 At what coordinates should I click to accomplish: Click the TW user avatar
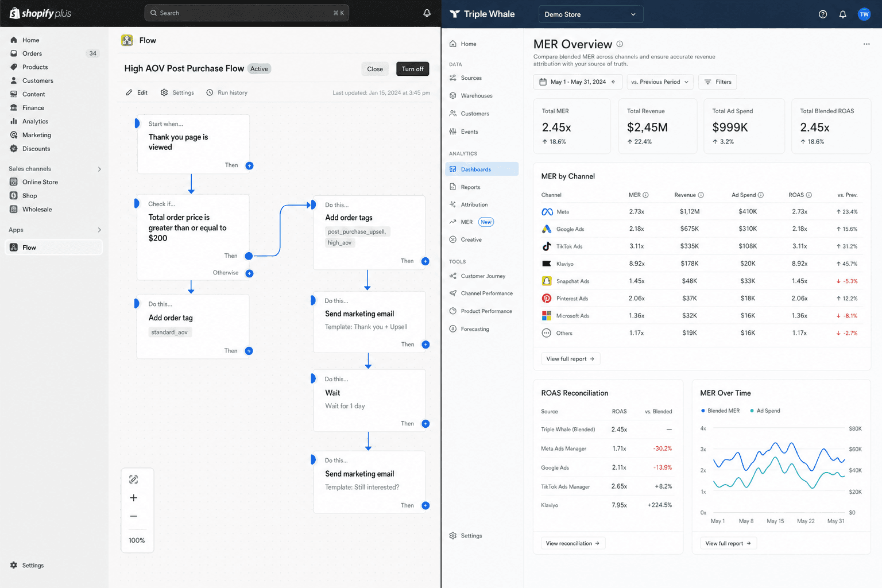point(864,14)
